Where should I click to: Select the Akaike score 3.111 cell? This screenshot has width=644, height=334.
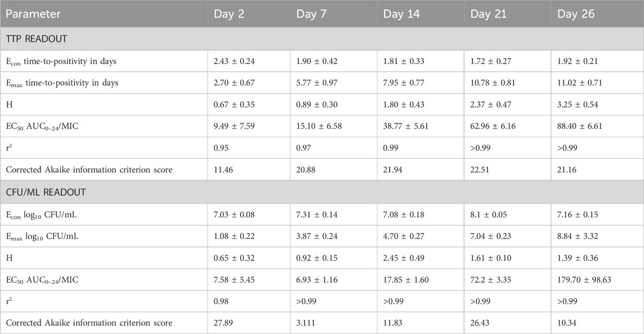coord(310,323)
